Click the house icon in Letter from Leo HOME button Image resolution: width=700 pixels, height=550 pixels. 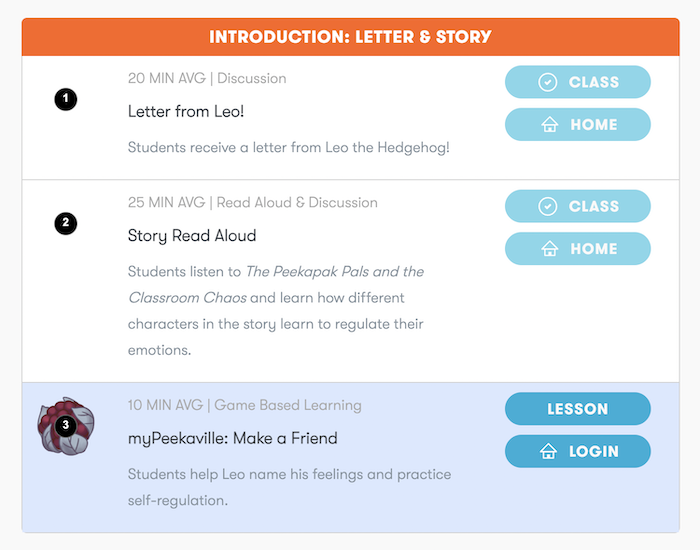[550, 125]
